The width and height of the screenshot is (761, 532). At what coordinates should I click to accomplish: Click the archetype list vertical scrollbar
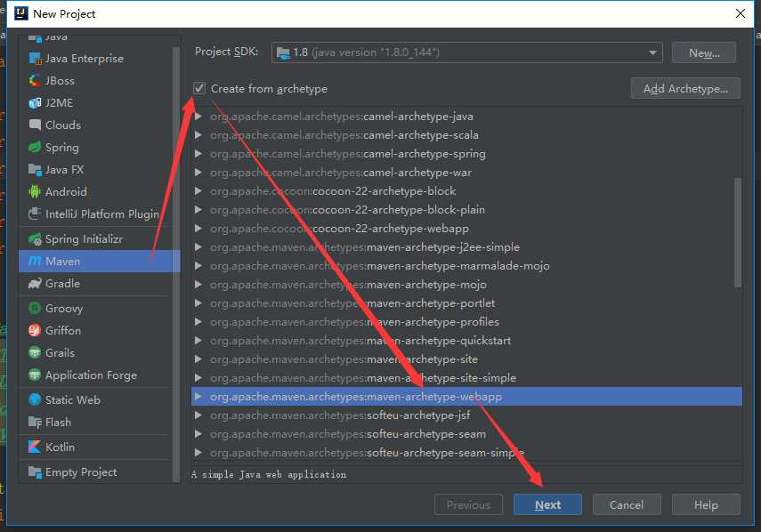click(738, 233)
